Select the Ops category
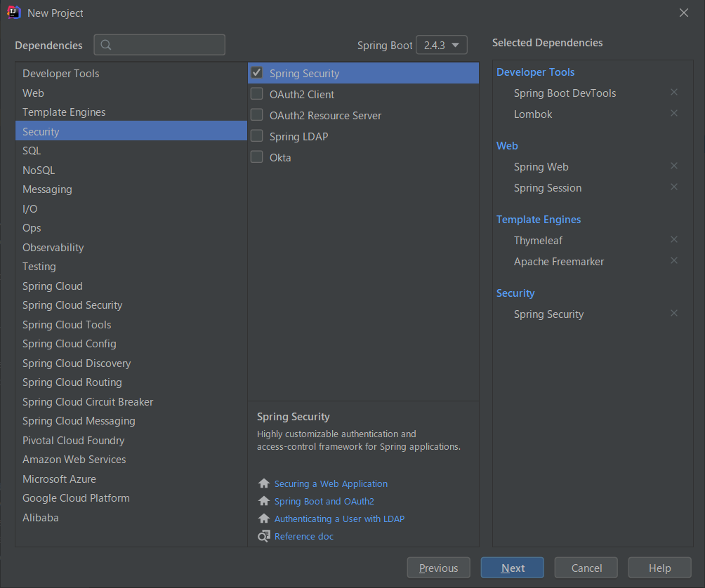 coord(131,228)
